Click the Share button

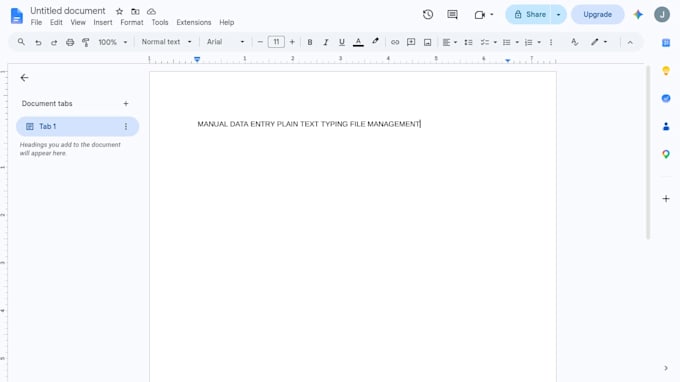tap(529, 14)
